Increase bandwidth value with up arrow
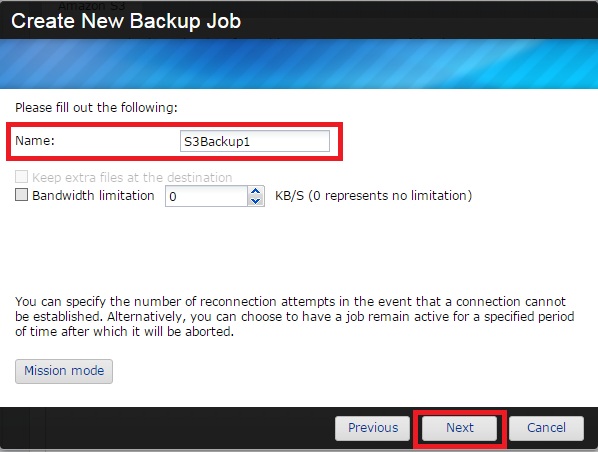 (x=256, y=191)
